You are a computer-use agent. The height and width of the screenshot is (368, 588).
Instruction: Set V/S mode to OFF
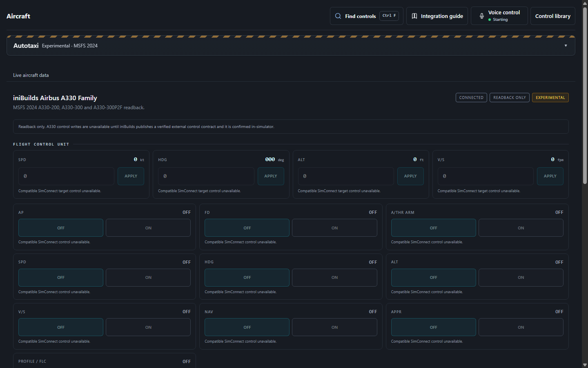(x=61, y=327)
